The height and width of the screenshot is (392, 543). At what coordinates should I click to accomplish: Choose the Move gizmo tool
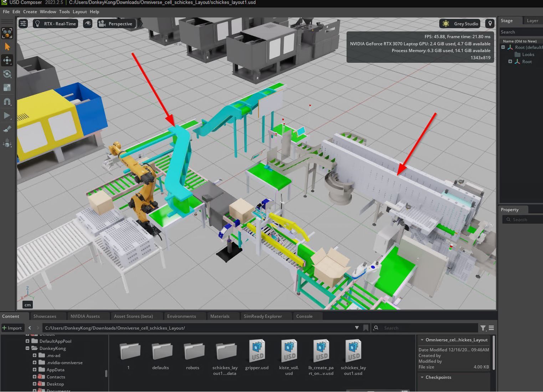point(7,60)
